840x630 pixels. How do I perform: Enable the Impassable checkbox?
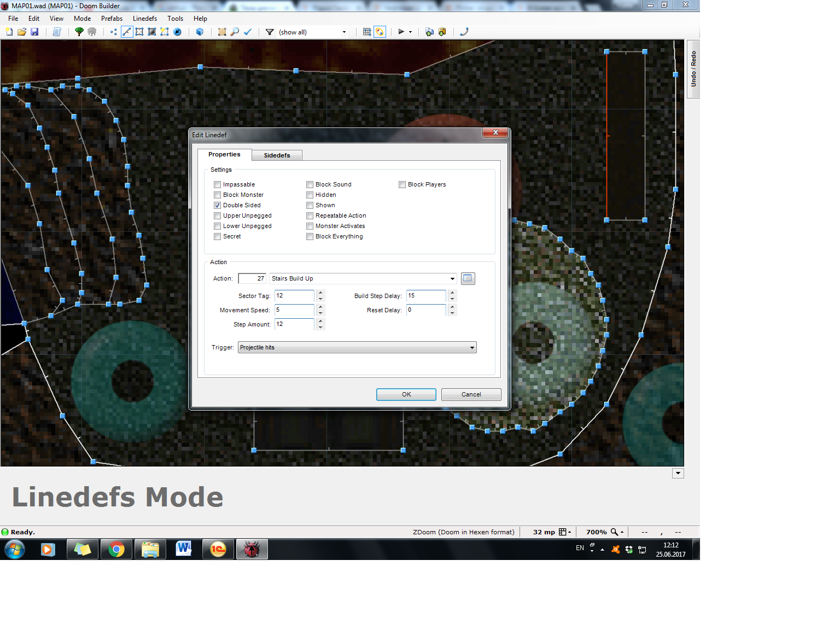pos(218,184)
